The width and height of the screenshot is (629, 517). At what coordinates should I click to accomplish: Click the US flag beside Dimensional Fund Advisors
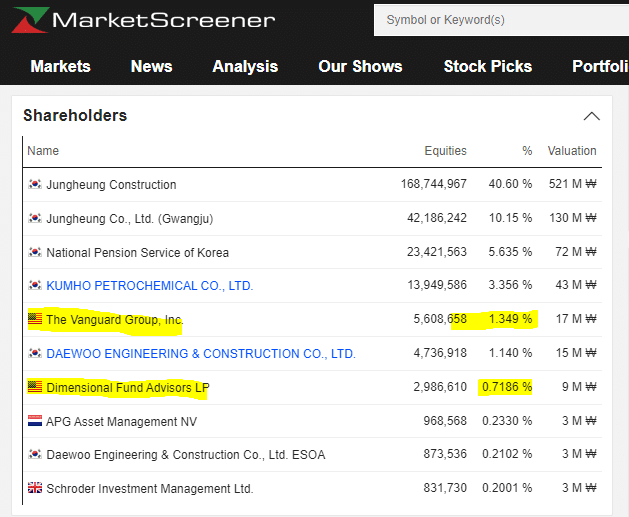pyautogui.click(x=35, y=387)
